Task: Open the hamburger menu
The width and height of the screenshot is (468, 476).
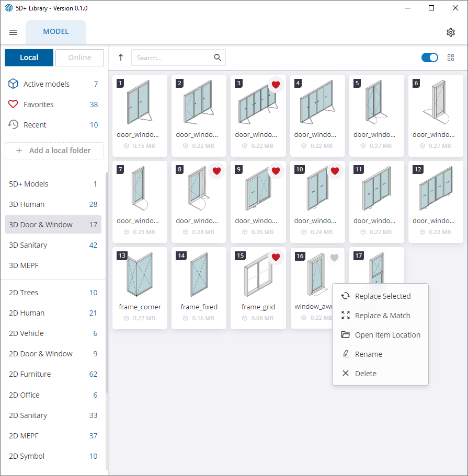Action: (13, 32)
